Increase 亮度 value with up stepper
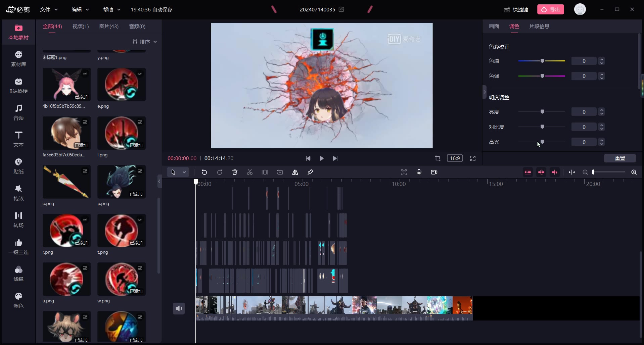The width and height of the screenshot is (644, 345). pyautogui.click(x=602, y=110)
